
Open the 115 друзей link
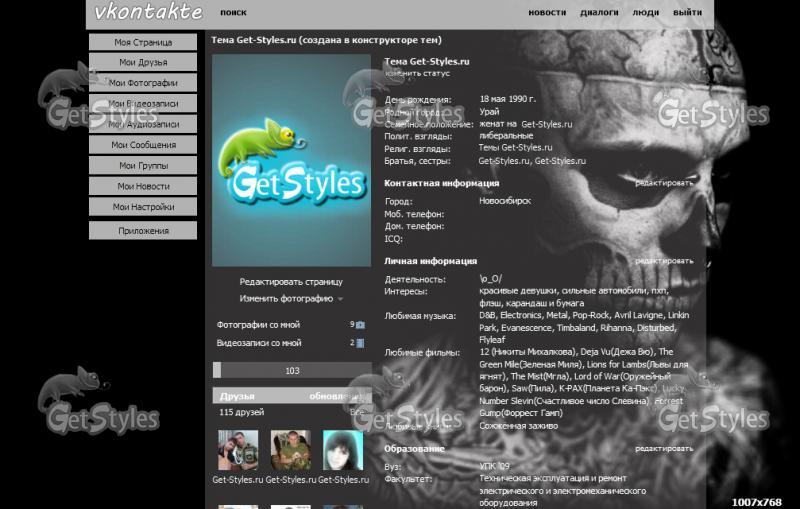241,412
